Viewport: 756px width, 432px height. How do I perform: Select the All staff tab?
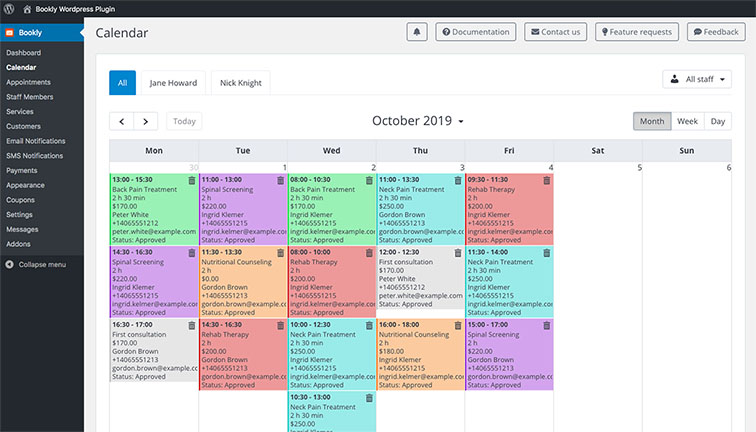(122, 83)
